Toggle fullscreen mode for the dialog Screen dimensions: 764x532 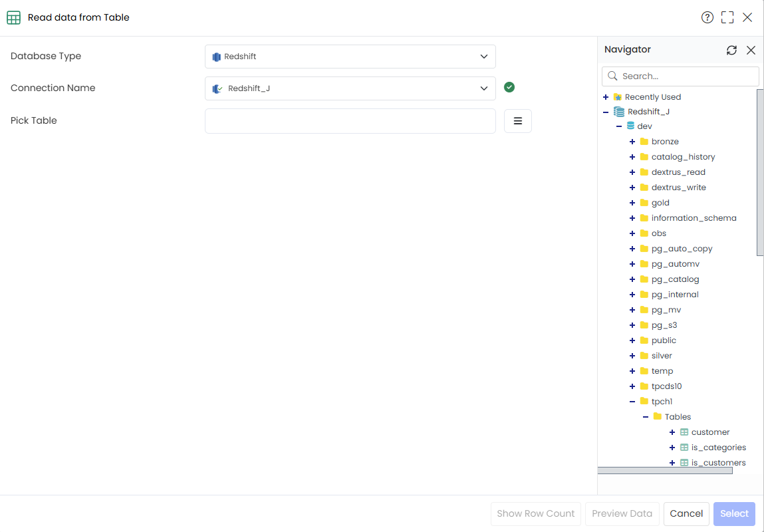pyautogui.click(x=727, y=17)
